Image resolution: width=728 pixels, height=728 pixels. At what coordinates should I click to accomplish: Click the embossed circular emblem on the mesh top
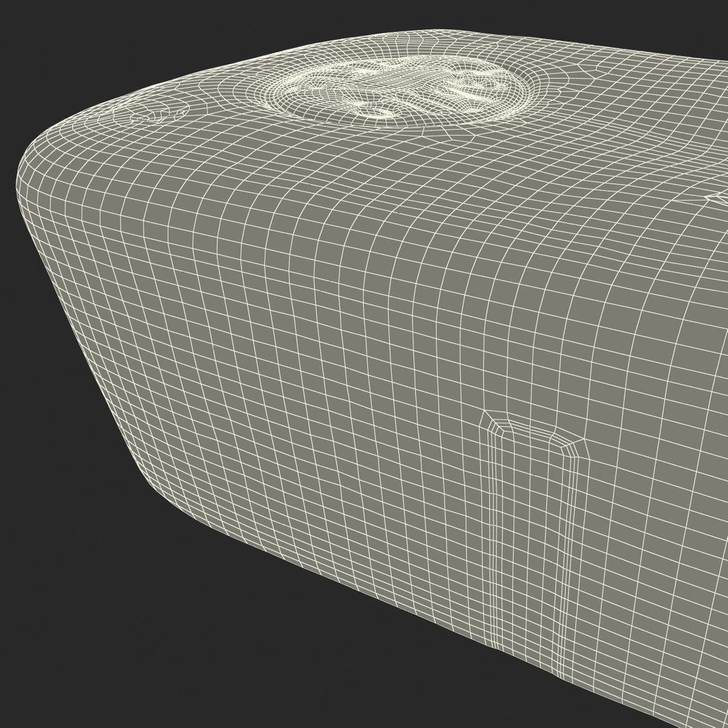coord(399,92)
